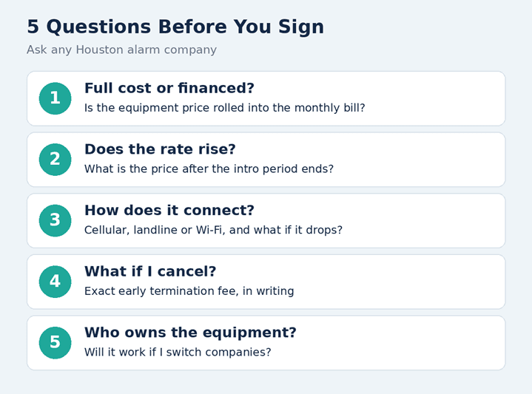This screenshot has width=532, height=394.
Task: Click the 'Ask any Houston alarm company' subtitle
Action: [x=121, y=50]
